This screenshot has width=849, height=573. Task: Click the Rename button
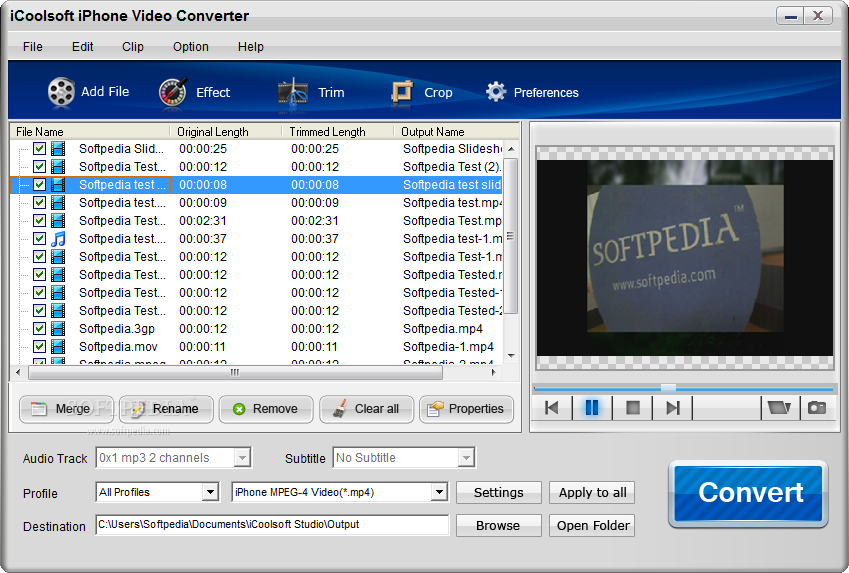point(166,409)
